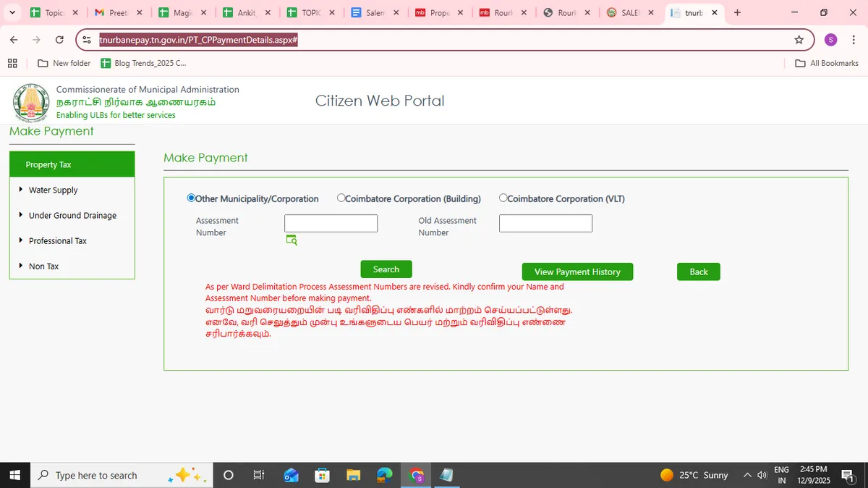Viewport: 868px width, 488px height.
Task: Click the Tamil Nadu government emblem logo
Action: tap(30, 102)
